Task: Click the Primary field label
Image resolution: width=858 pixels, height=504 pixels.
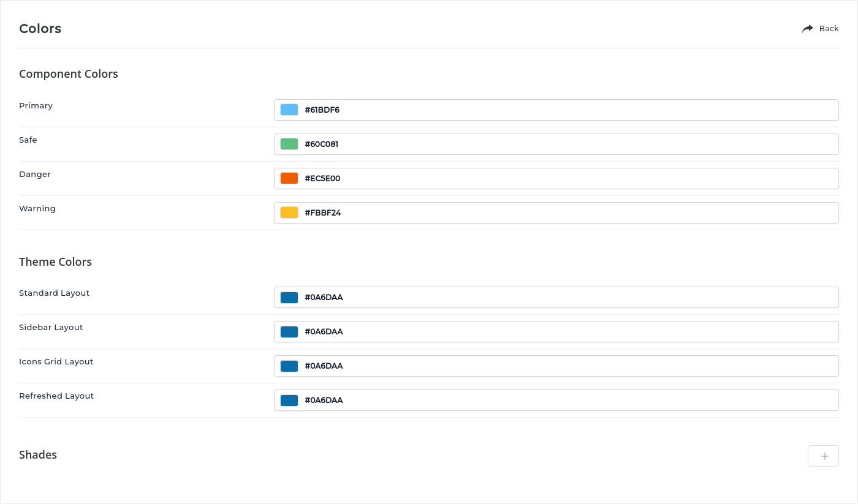Action: pyautogui.click(x=36, y=106)
